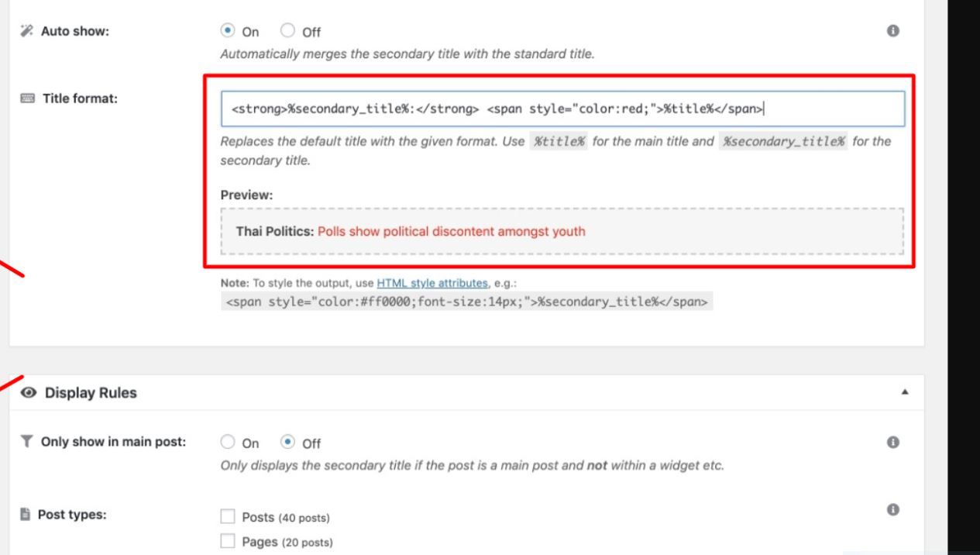Viewport: 980px width, 555px height.
Task: Click the Thai Politics preview title box
Action: pyautogui.click(x=562, y=231)
